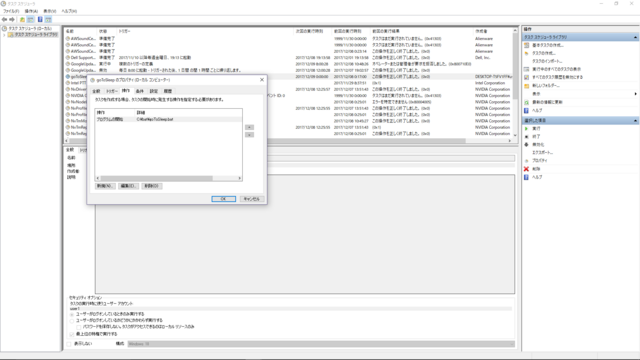Screen dimensions: 640x360
Task: Select run whether user logged on or not
Action: tap(72, 320)
